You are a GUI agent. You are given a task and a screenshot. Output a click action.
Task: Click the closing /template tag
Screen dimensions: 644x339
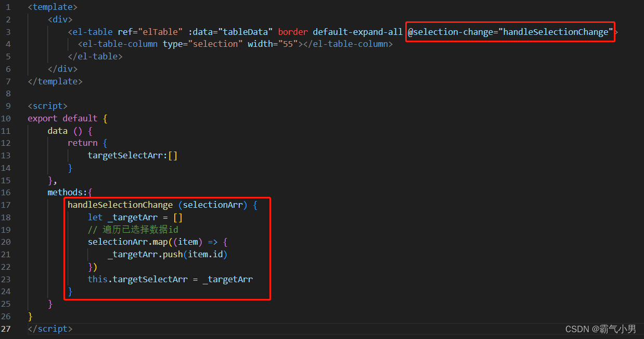(x=55, y=81)
